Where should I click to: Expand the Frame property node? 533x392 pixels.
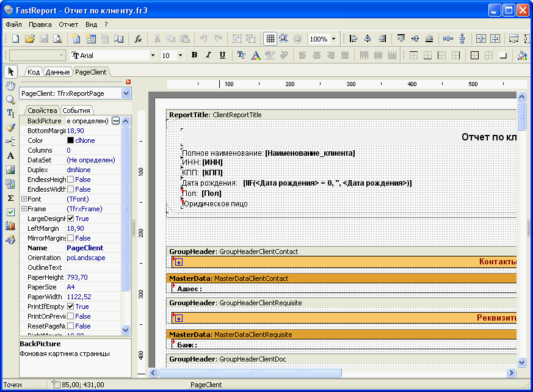[24, 208]
